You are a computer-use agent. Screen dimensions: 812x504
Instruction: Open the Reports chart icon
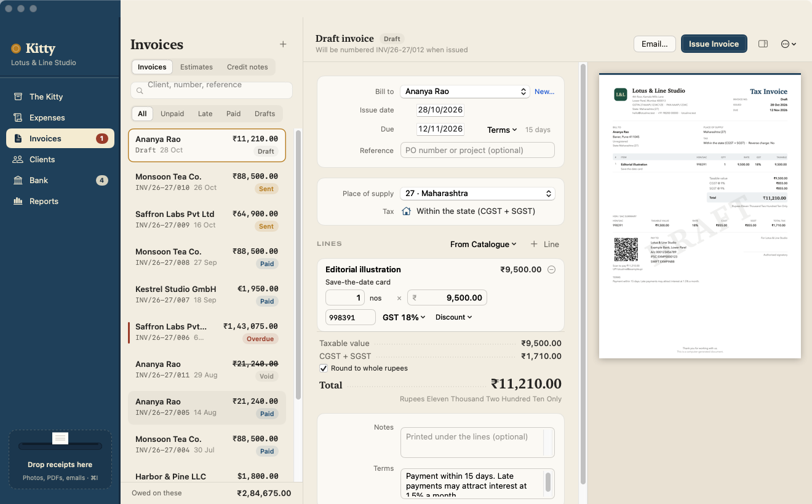tap(18, 201)
